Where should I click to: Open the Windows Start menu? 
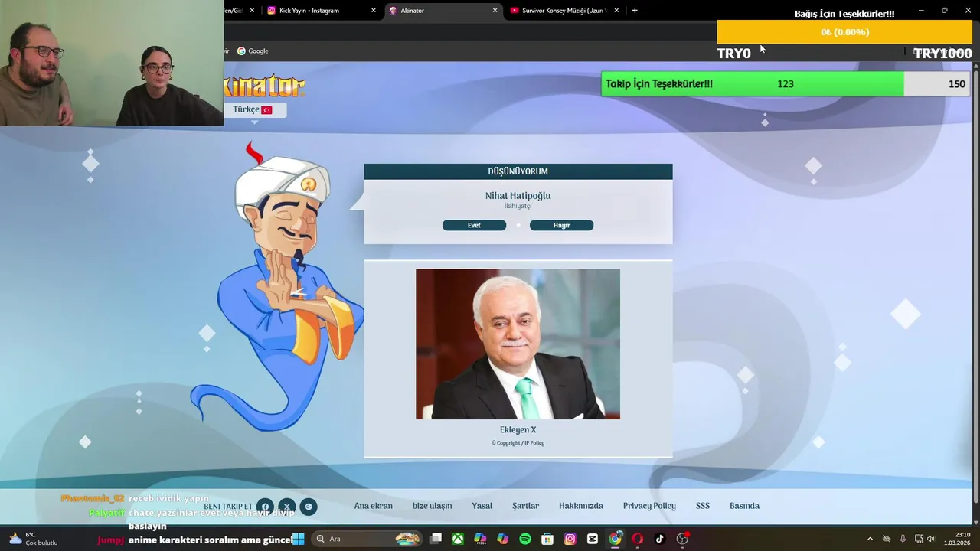[x=298, y=539]
